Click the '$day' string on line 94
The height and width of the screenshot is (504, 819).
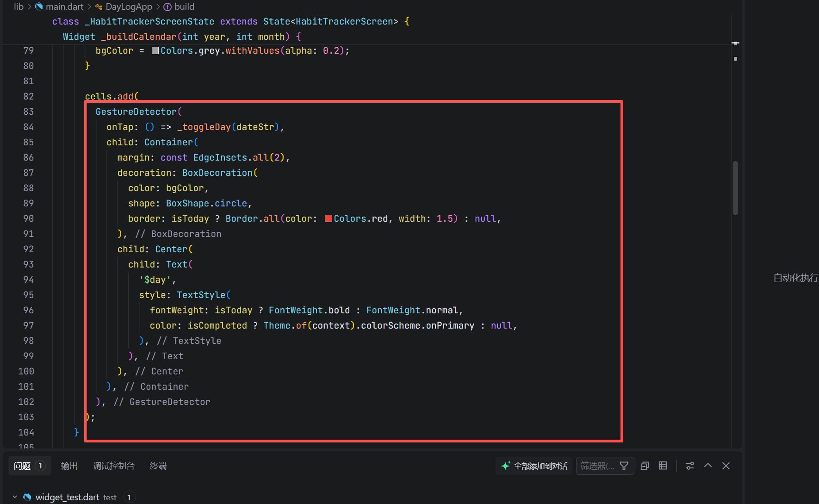pyautogui.click(x=155, y=280)
